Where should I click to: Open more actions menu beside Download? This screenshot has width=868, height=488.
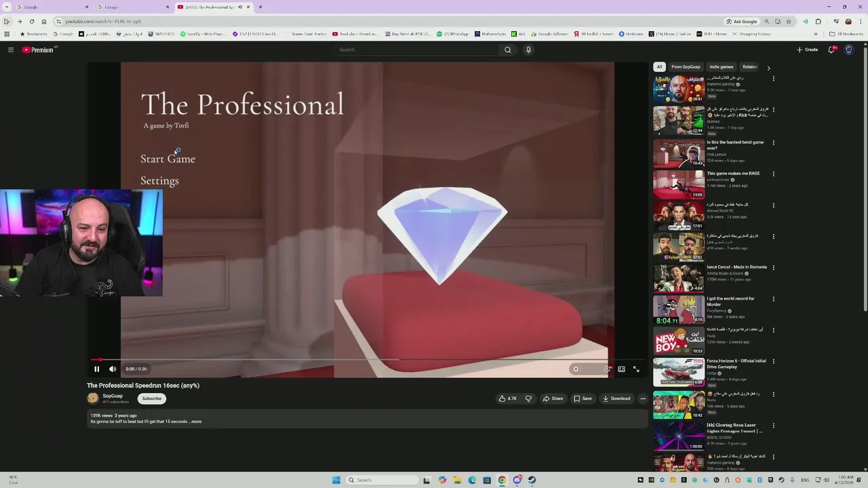(x=643, y=399)
